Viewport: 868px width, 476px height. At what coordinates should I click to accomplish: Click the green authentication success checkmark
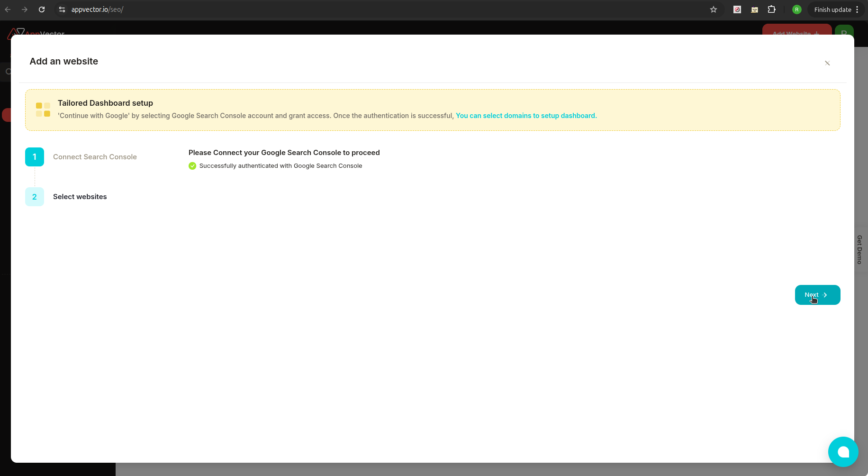click(192, 166)
